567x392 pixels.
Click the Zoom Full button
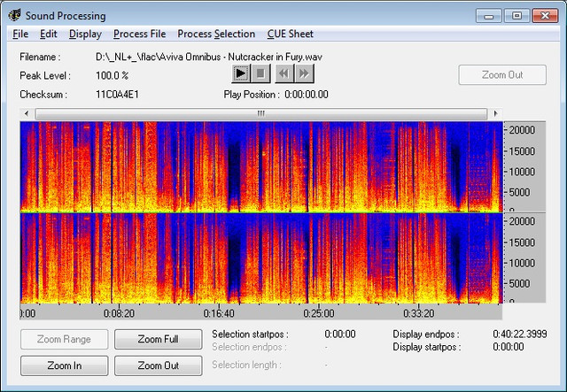(x=158, y=339)
